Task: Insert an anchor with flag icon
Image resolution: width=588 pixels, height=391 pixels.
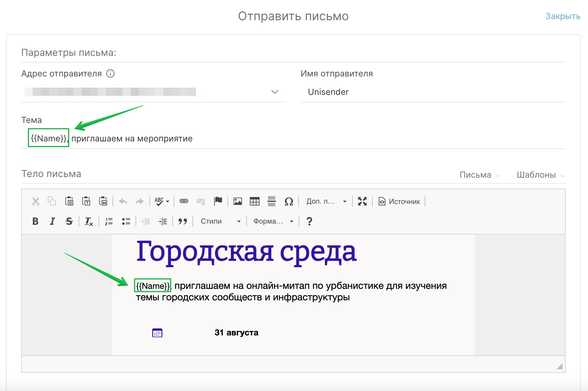Action: click(x=218, y=201)
